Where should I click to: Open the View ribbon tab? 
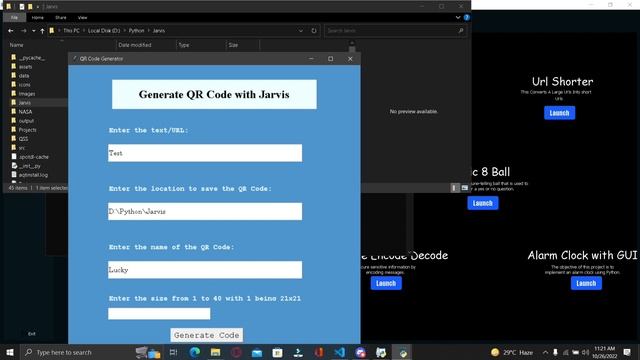tap(82, 18)
